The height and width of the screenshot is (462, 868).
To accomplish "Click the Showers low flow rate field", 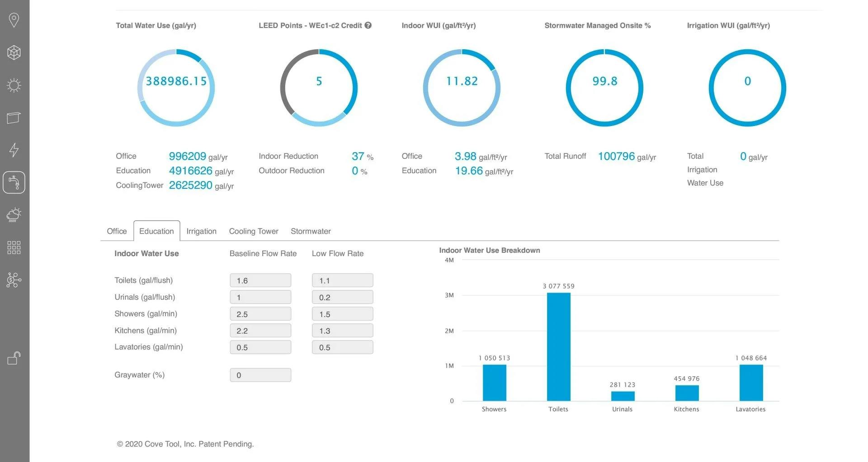I will (x=343, y=314).
